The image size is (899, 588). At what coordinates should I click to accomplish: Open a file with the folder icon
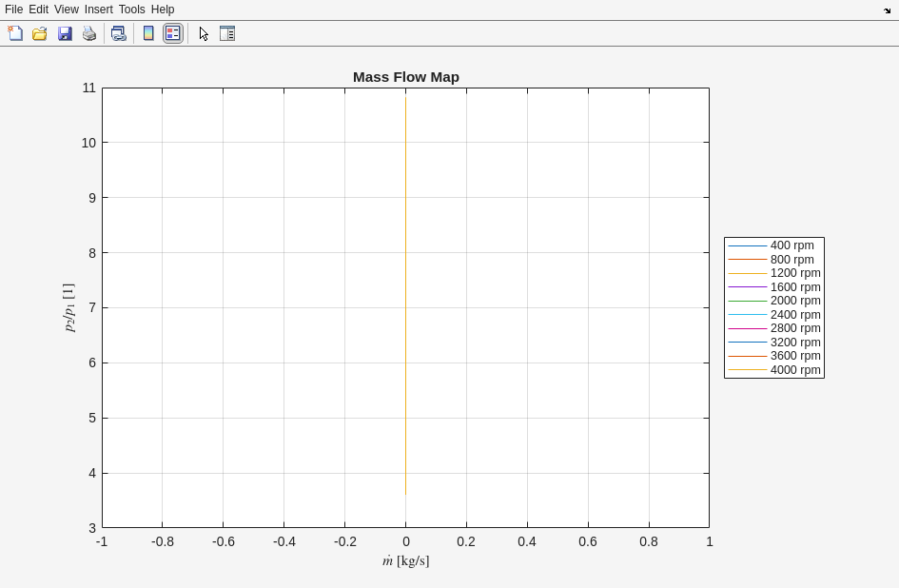point(40,33)
